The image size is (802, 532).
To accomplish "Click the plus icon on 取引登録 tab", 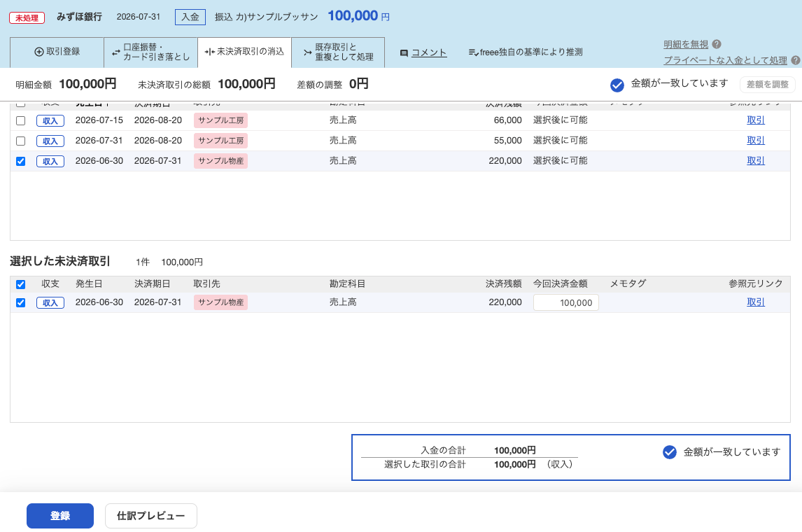I will (x=39, y=52).
